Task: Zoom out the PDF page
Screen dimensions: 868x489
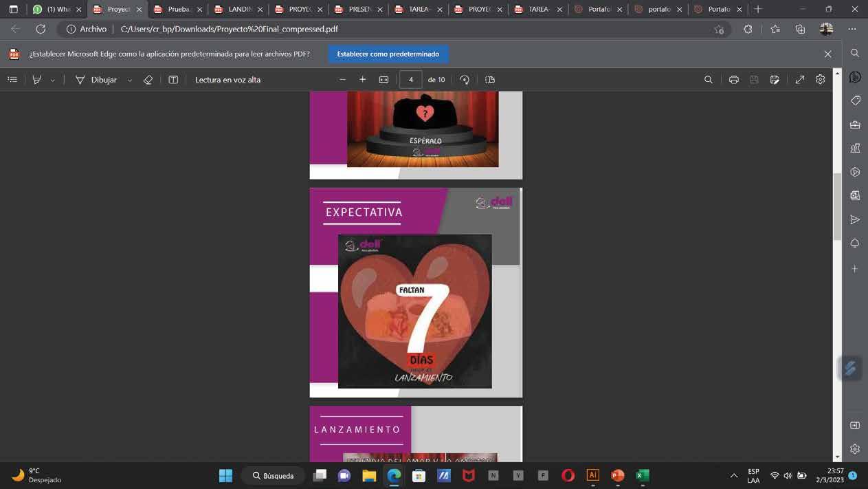Action: tap(342, 80)
